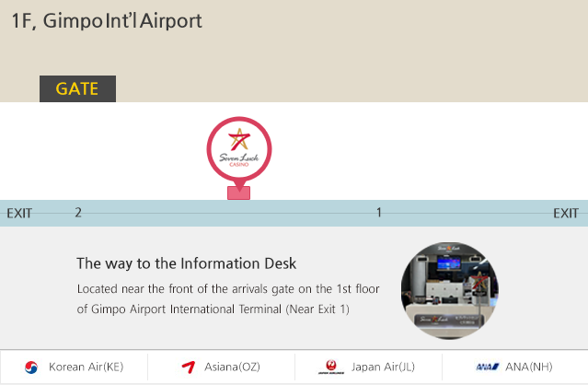
Task: Open the information desk photo thumbnail
Action: 450,290
